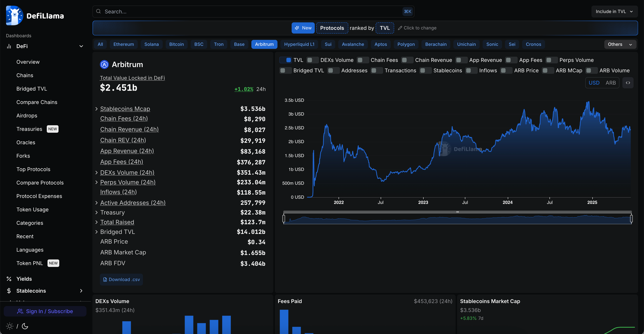Viewport: 644px width, 334px height.
Task: Open the Sign In / Subscribe button
Action: 45,311
